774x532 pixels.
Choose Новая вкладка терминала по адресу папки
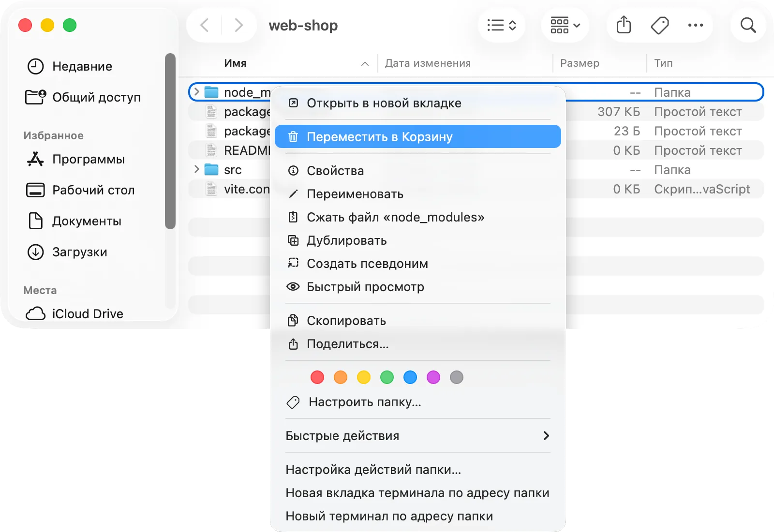click(418, 493)
